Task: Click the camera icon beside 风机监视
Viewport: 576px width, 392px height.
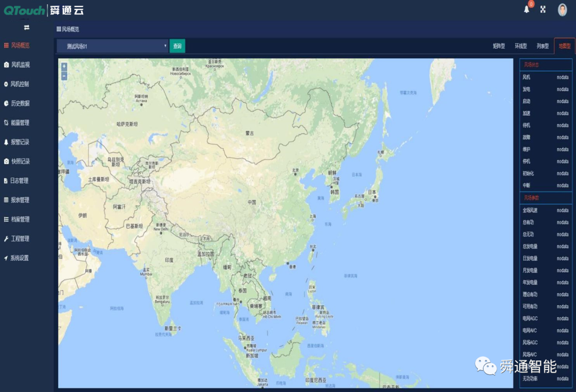Action: pyautogui.click(x=6, y=65)
